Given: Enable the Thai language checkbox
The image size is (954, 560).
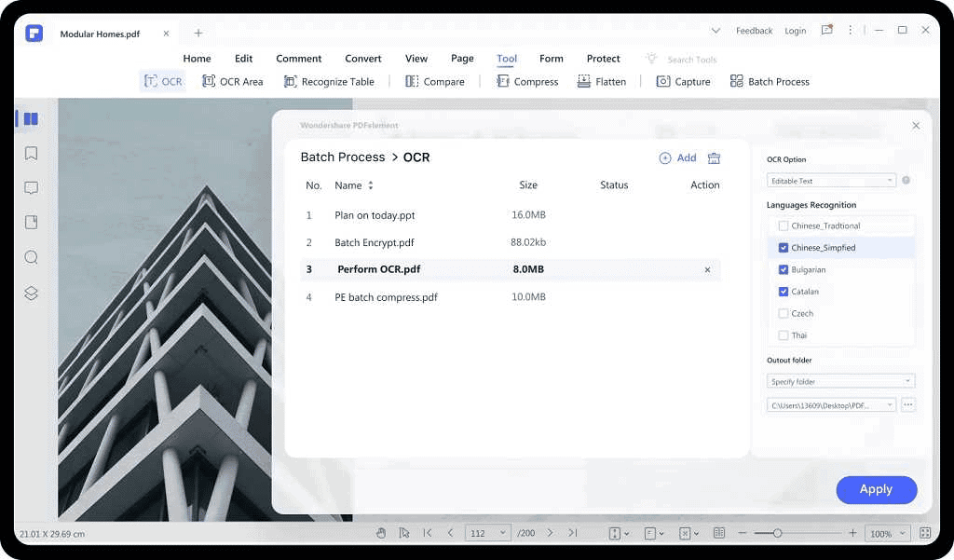Looking at the screenshot, I should (784, 335).
